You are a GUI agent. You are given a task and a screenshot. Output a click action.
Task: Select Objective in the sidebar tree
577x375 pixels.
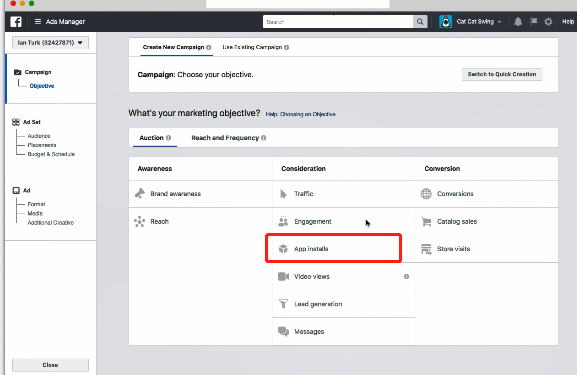pyautogui.click(x=42, y=86)
